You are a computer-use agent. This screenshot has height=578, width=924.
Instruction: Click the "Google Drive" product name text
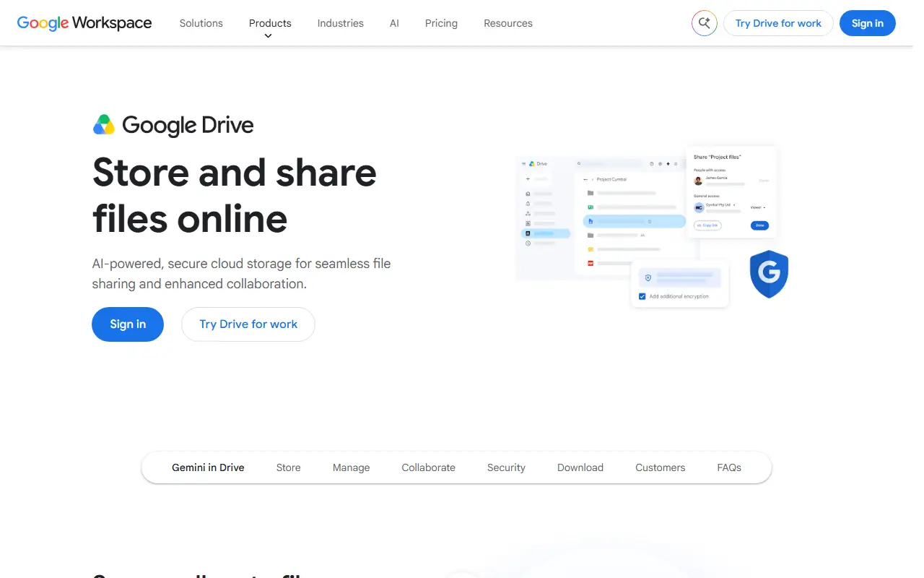click(x=188, y=125)
